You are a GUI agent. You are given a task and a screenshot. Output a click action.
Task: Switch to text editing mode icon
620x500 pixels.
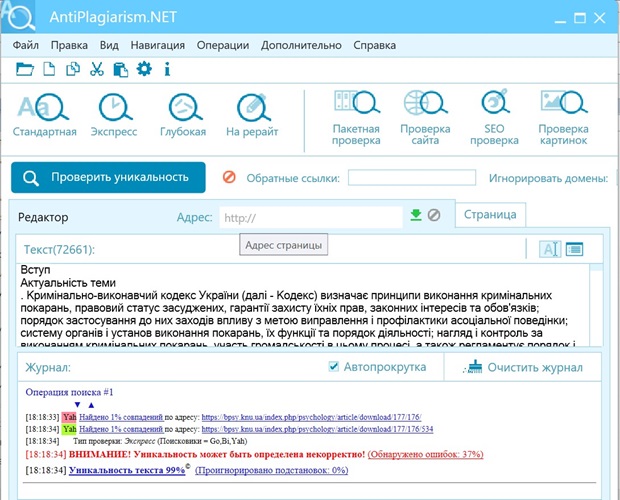550,249
